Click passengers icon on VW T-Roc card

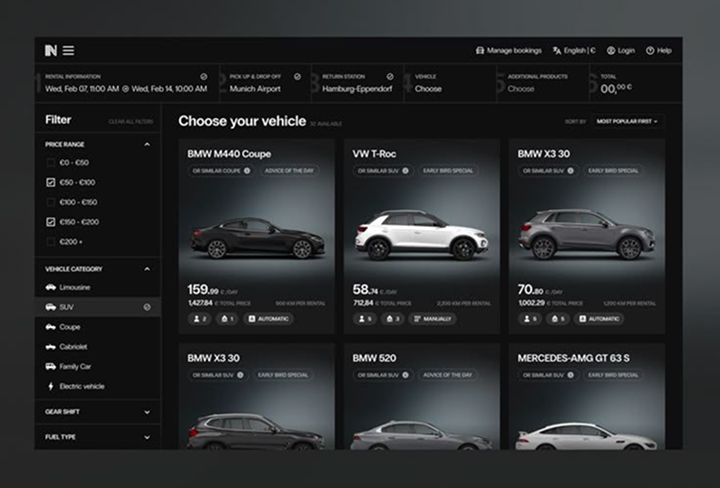click(x=362, y=319)
